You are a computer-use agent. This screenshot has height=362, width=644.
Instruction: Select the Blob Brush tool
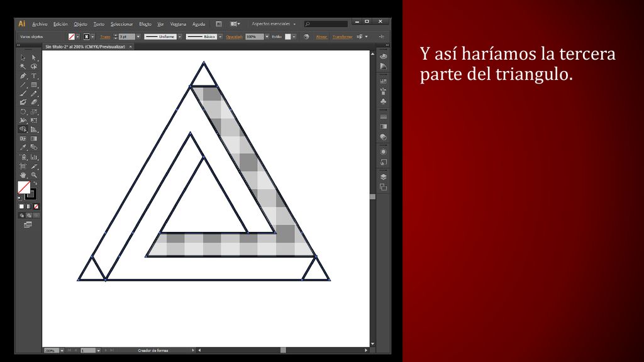pyautogui.click(x=23, y=102)
